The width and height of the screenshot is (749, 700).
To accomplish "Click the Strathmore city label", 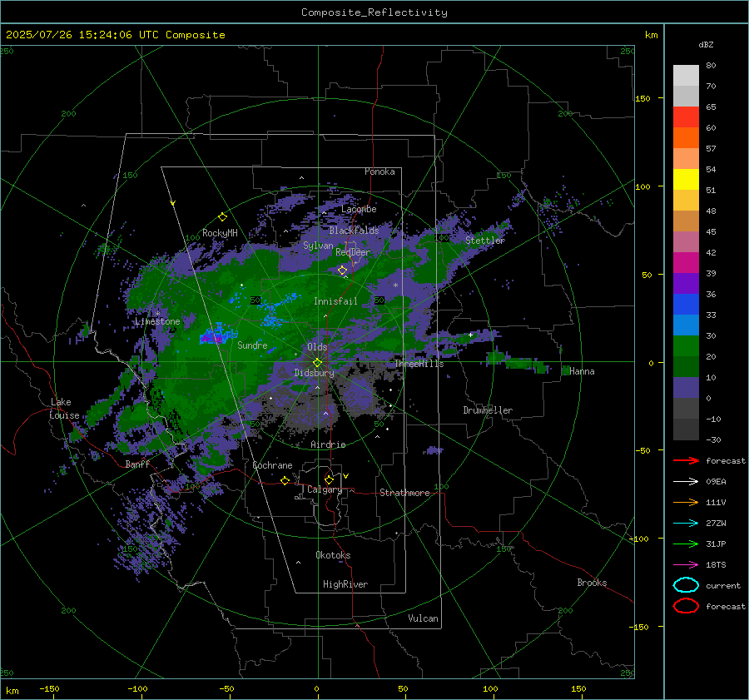I will pos(404,493).
